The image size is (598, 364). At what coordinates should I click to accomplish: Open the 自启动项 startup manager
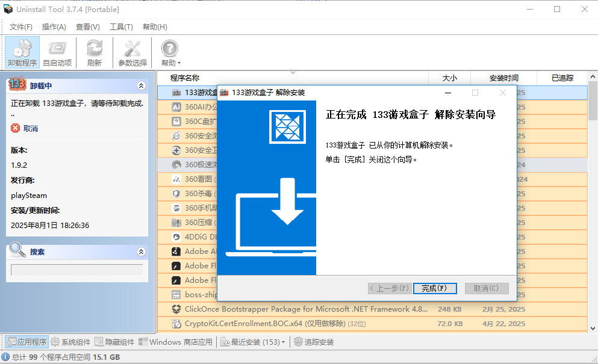[57, 52]
